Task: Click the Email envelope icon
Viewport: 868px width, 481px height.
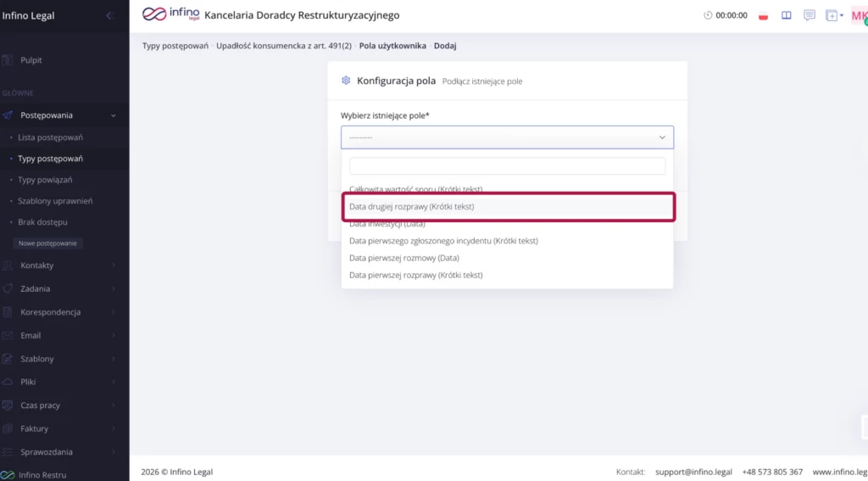Action: [7, 335]
